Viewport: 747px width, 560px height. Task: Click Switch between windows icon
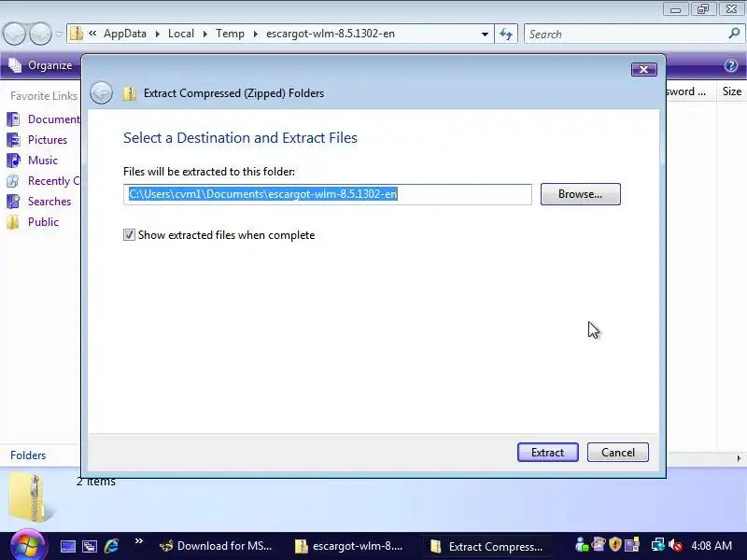click(x=90, y=546)
